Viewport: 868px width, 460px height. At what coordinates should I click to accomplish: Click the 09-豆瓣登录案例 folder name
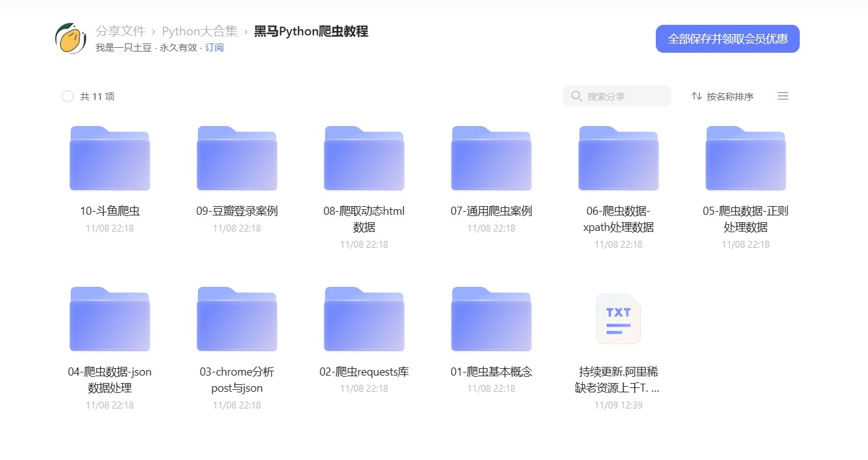tap(237, 211)
